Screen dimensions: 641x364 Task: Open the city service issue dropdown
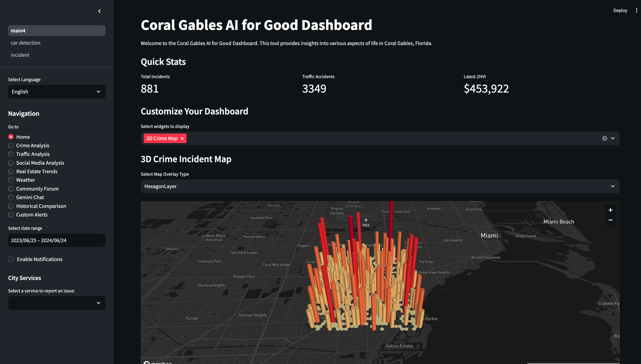point(57,303)
